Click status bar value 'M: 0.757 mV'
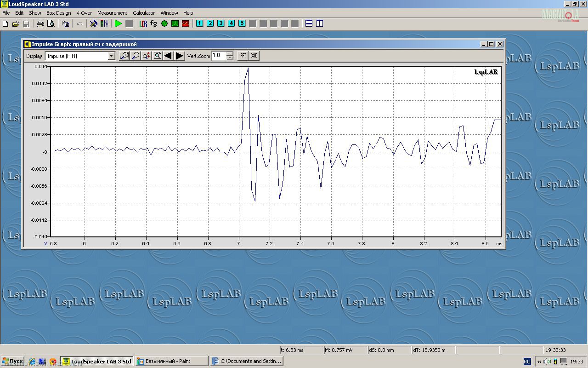The width and height of the screenshot is (588, 368). [345, 350]
